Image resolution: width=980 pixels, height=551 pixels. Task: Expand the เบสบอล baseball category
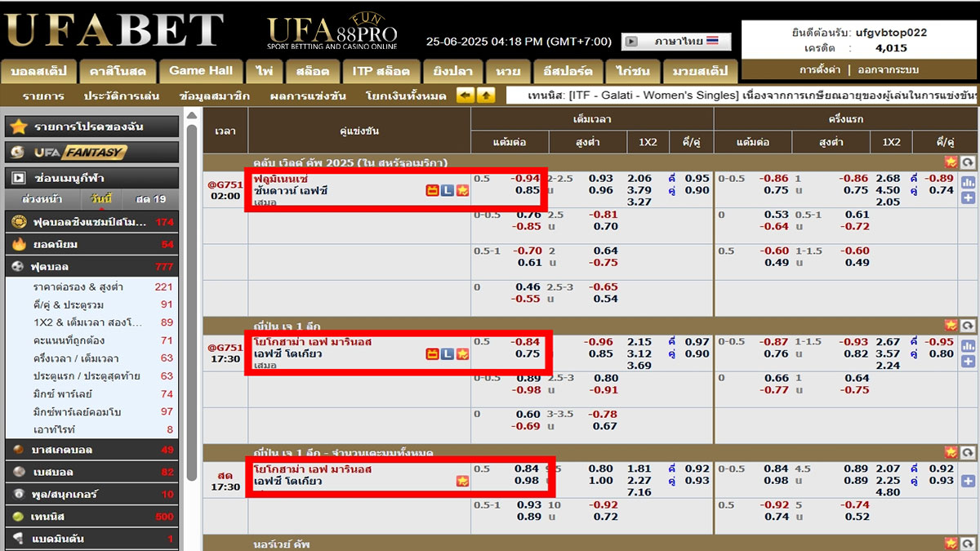[x=91, y=472]
